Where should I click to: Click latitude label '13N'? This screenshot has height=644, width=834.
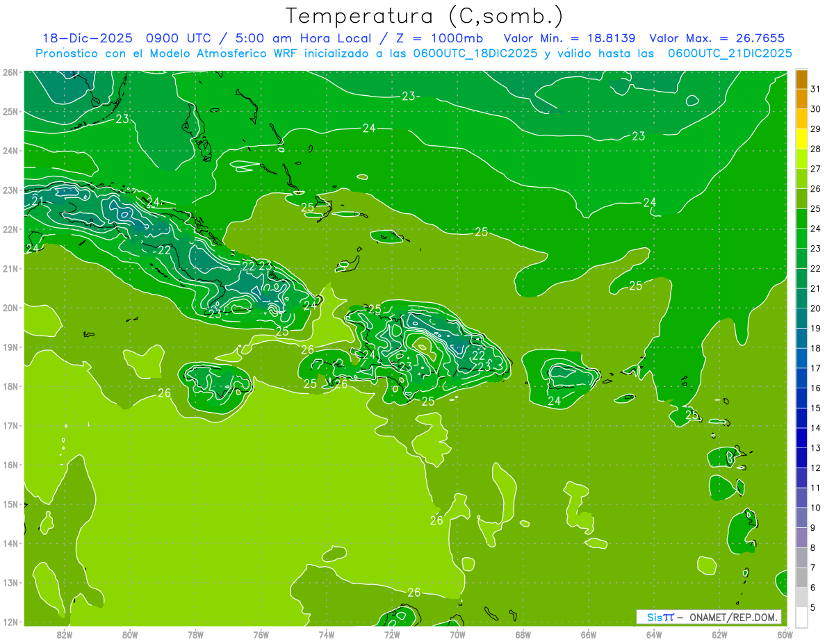point(10,582)
